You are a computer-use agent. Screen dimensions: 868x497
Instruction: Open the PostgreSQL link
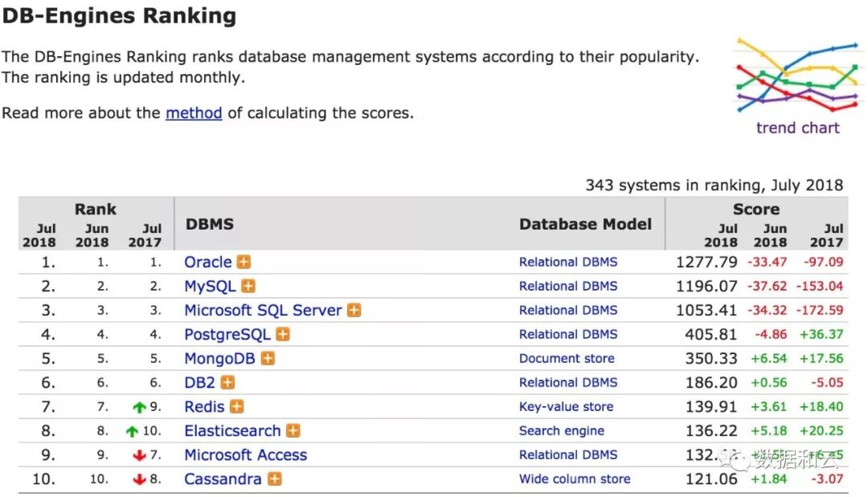click(227, 335)
